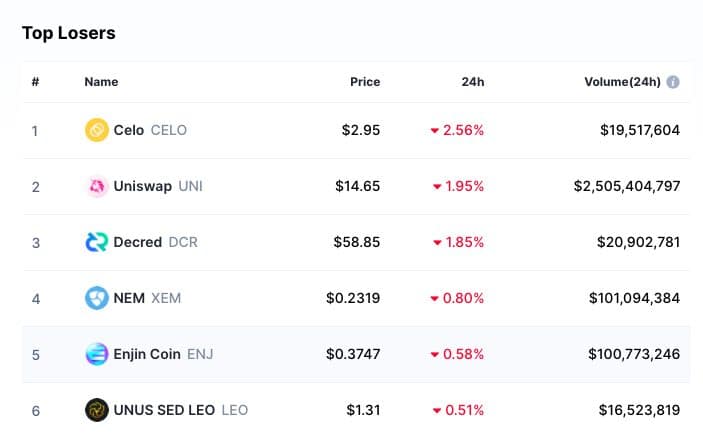Click the Decred coin logo icon

(97, 242)
